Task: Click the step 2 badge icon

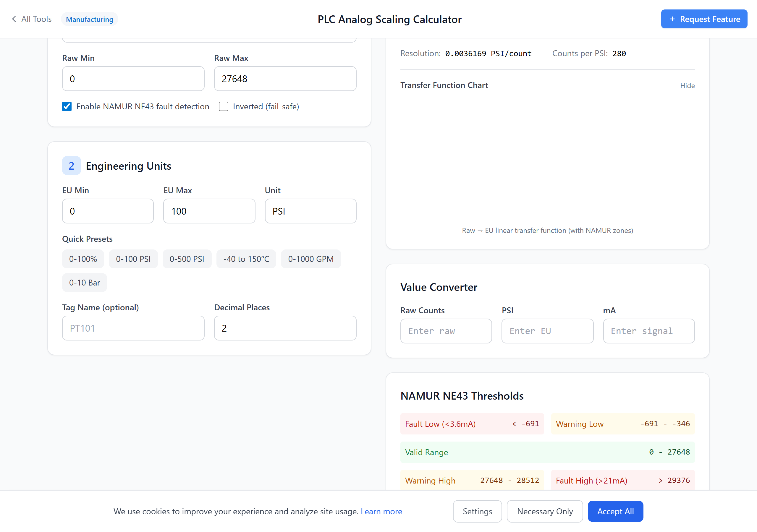Action: click(x=71, y=166)
